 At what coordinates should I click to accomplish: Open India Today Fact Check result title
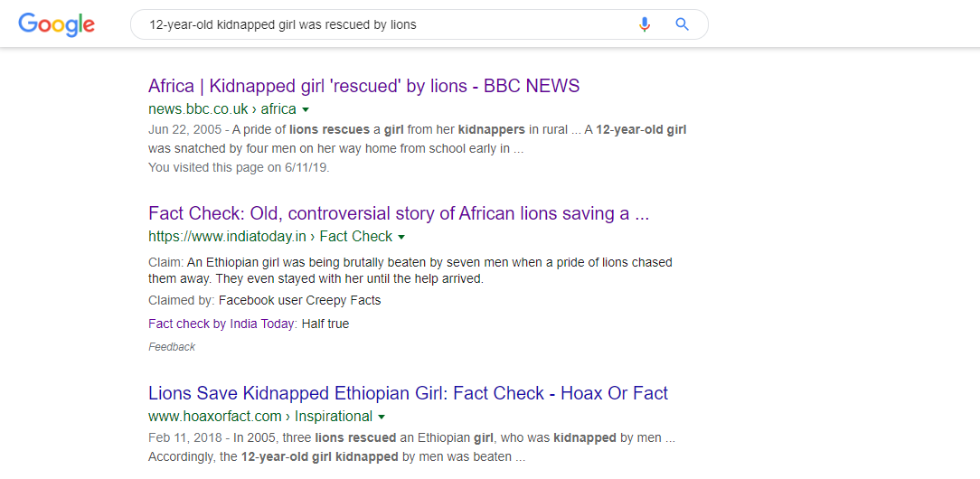click(399, 213)
